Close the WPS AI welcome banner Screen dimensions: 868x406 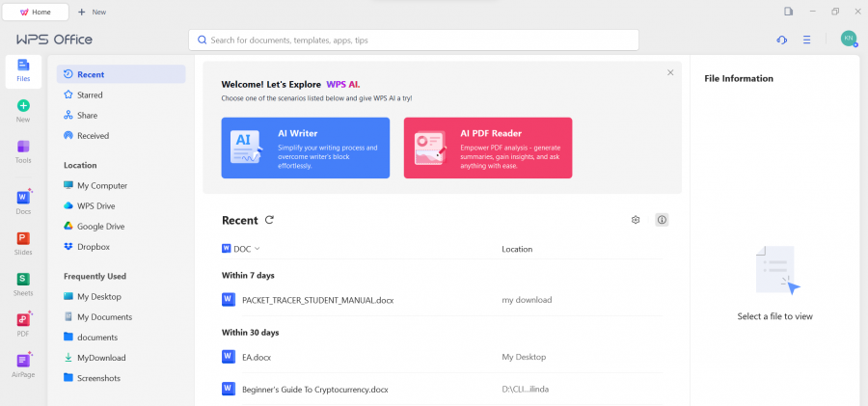point(670,72)
